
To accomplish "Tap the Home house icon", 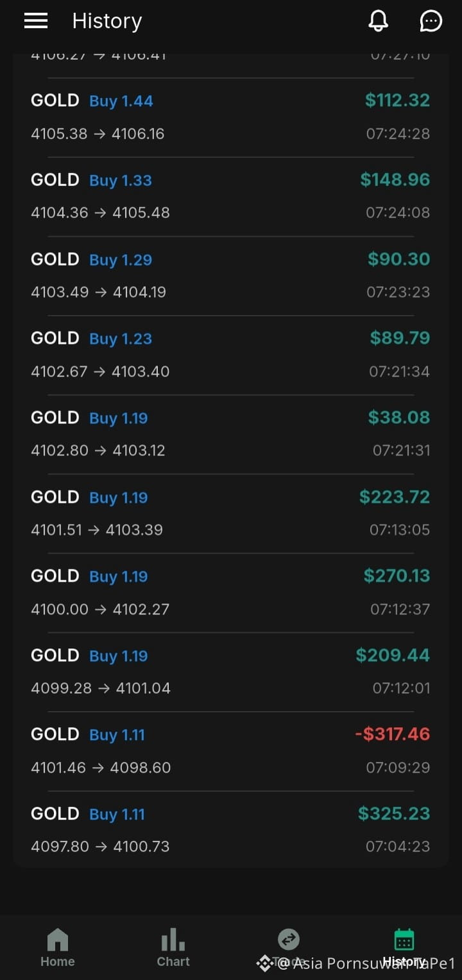I will 58,940.
